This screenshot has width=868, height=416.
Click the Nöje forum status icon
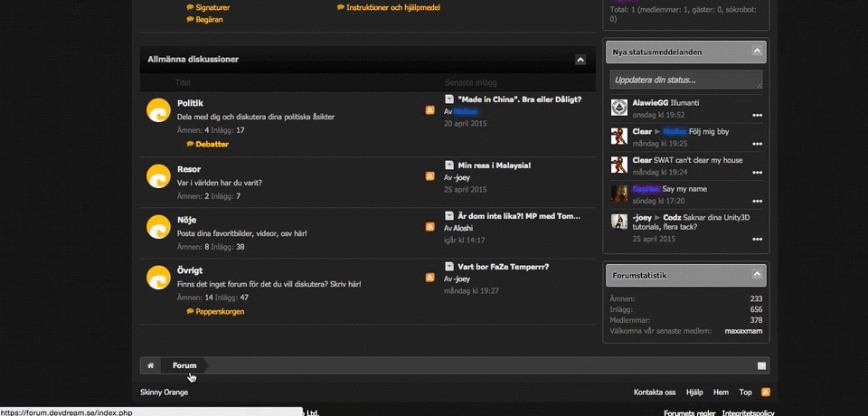[159, 226]
